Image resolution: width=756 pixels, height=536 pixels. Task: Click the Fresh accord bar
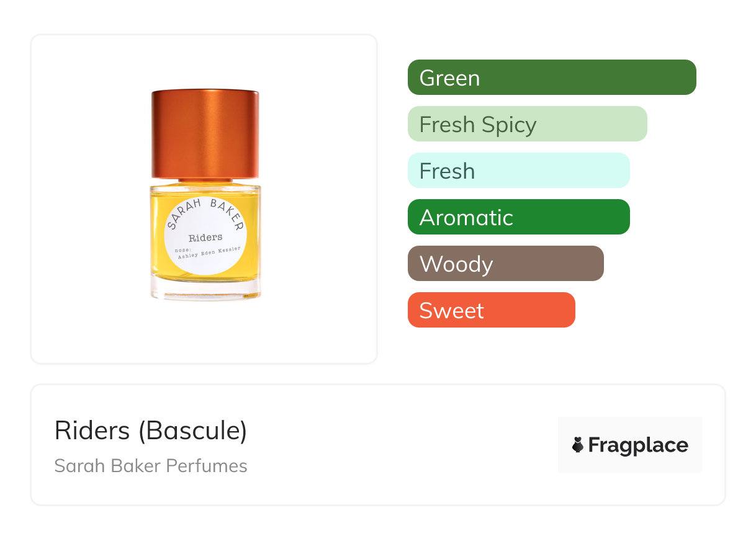(519, 171)
